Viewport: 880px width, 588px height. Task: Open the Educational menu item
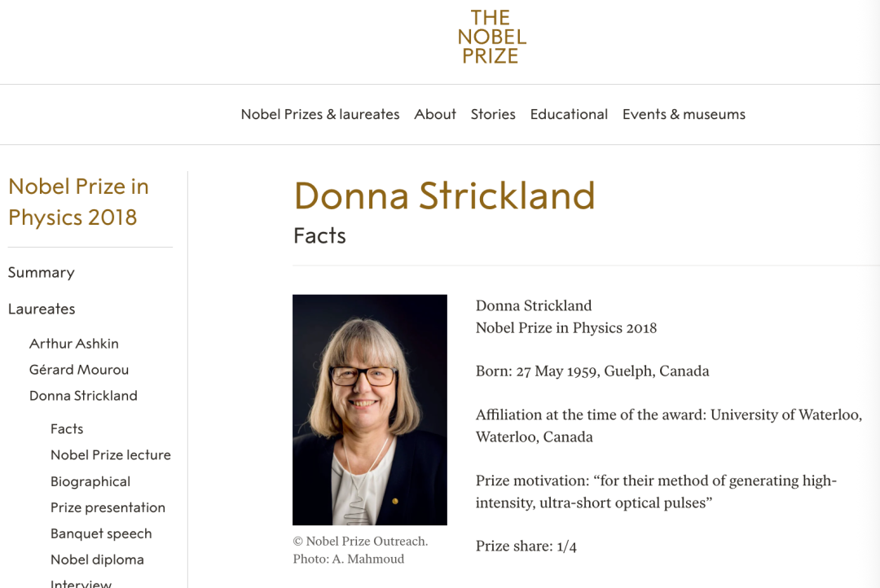point(569,115)
